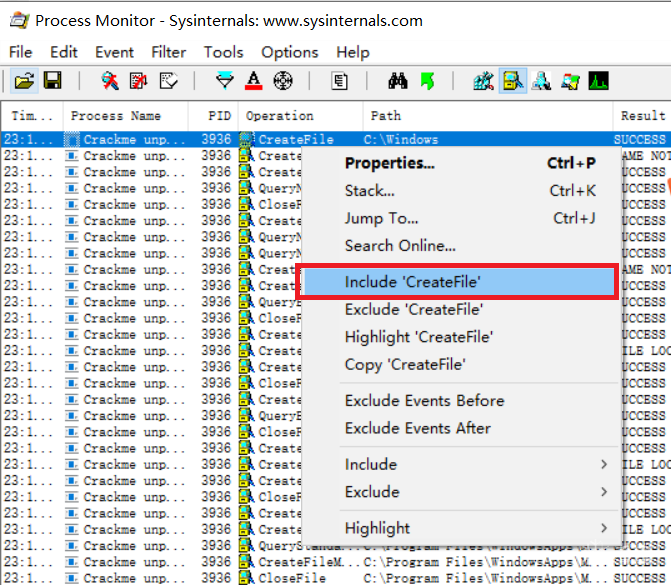Image resolution: width=671 pixels, height=585 pixels.
Task: Open the File menu
Action: tap(21, 52)
